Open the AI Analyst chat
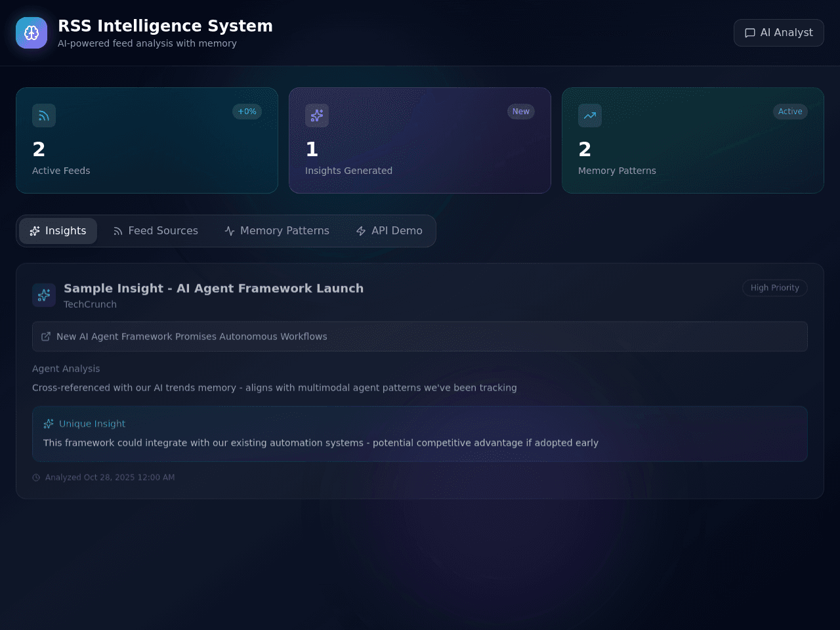The height and width of the screenshot is (630, 840). [778, 33]
